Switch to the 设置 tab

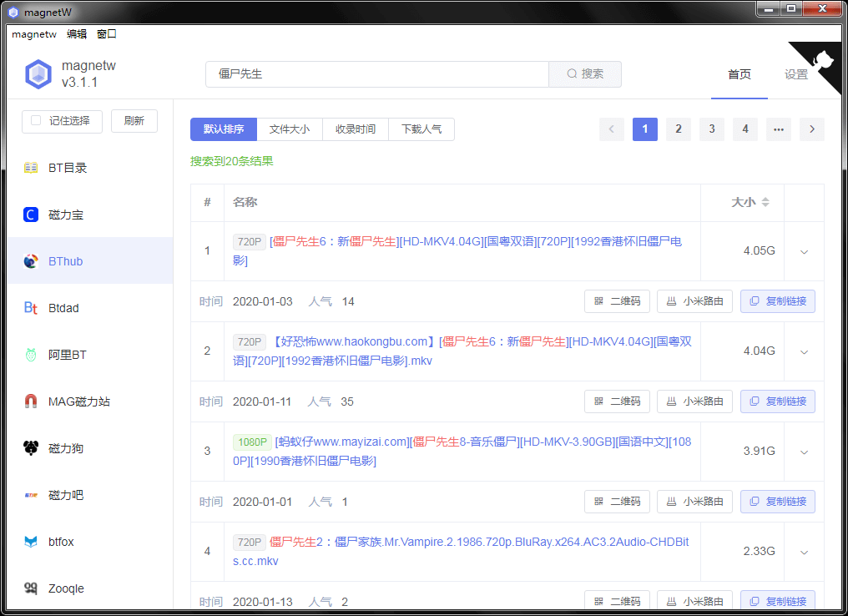pos(796,74)
